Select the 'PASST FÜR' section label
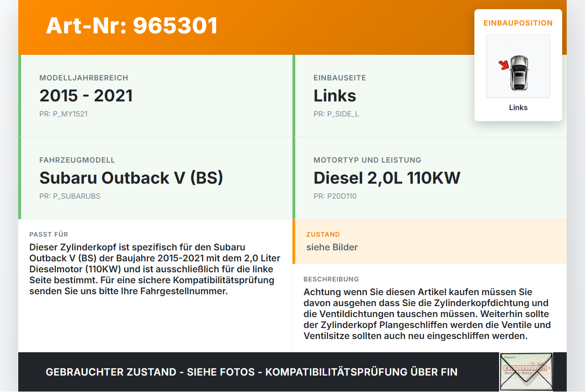Viewport: 585px width, 392px height. click(48, 234)
